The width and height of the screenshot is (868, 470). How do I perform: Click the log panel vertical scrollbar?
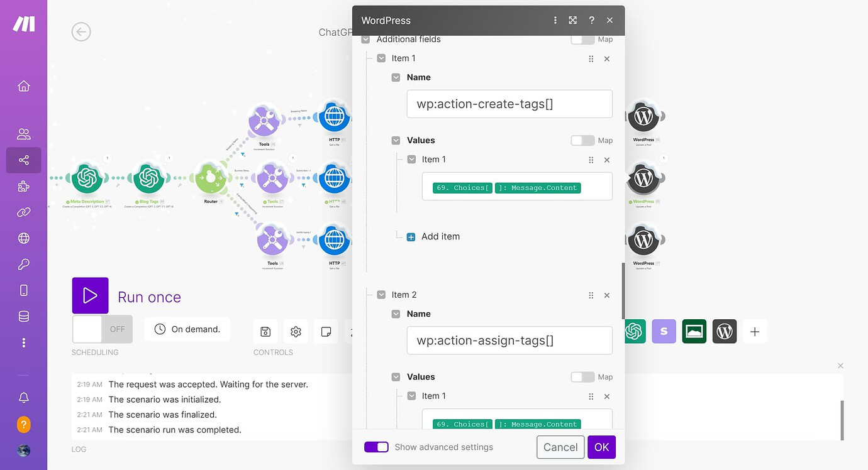pyautogui.click(x=842, y=420)
